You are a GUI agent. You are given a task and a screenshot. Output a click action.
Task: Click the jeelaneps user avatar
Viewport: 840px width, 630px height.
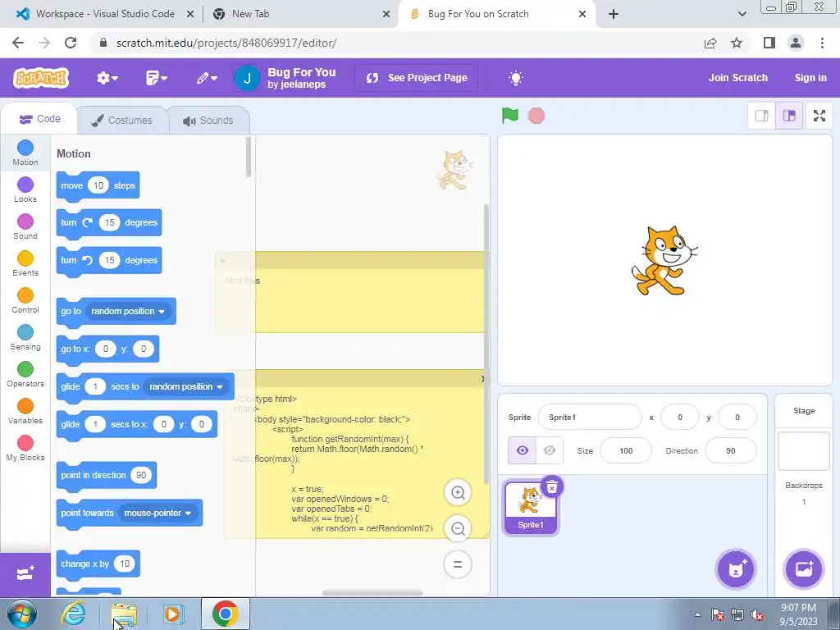(x=247, y=78)
